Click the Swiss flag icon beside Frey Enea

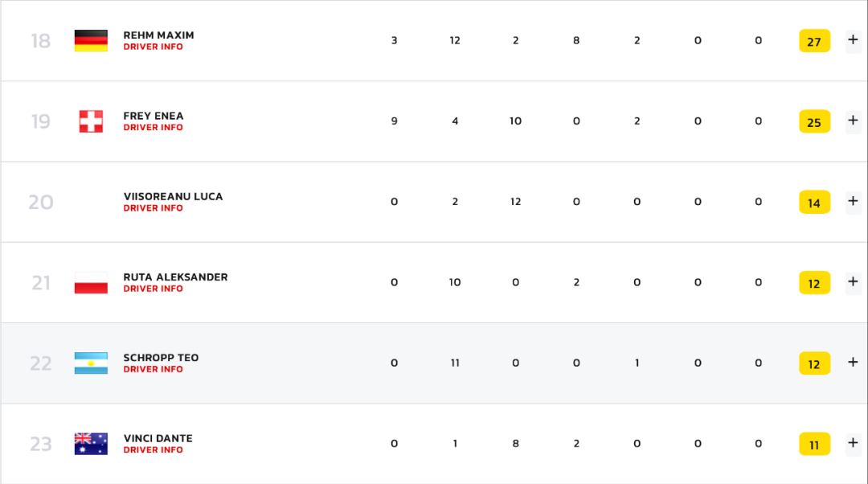(91, 121)
